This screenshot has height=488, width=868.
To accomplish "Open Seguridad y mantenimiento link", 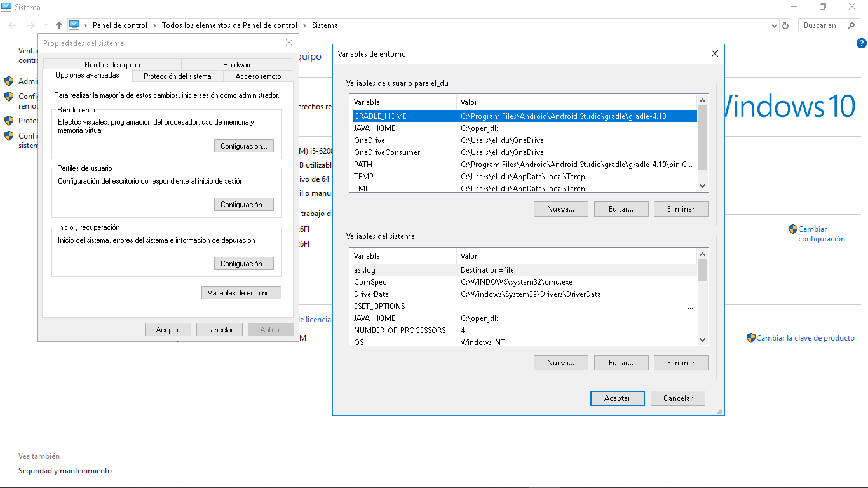I will pos(65,471).
